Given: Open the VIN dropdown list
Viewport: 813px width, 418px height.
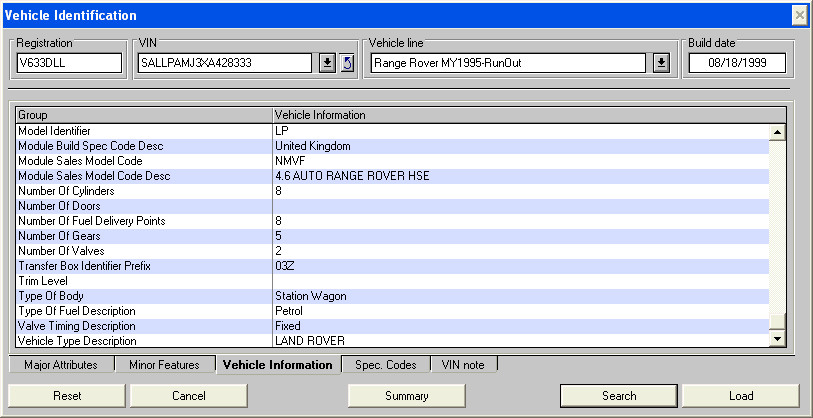Looking at the screenshot, I should pyautogui.click(x=327, y=63).
